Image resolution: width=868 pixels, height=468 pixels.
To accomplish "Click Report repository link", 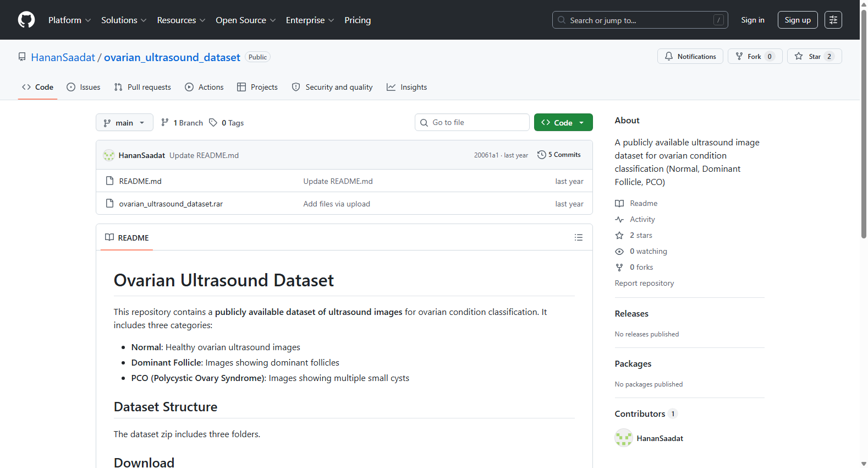I will point(644,283).
